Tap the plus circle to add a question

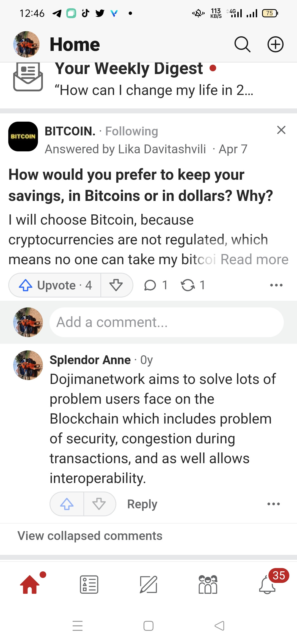pos(276,44)
